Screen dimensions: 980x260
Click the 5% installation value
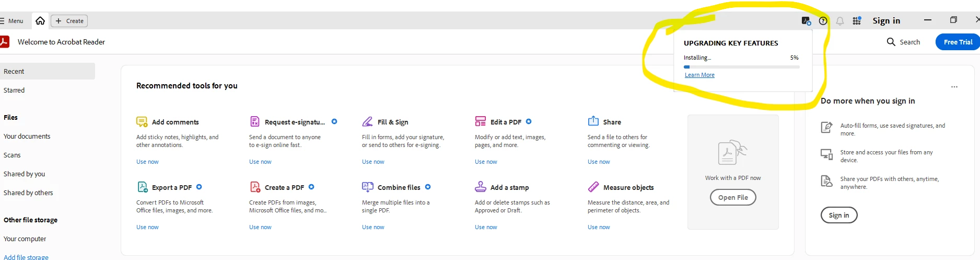(794, 58)
